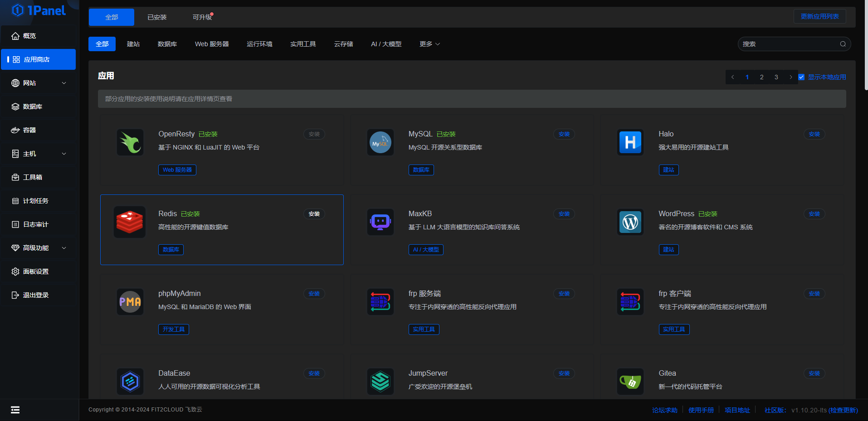868x421 pixels.
Task: Click the search magnifier icon
Action: click(843, 44)
